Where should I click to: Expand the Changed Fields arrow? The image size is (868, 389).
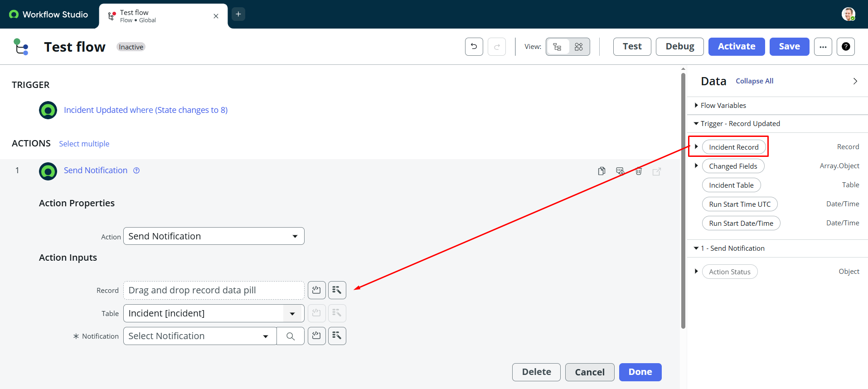pyautogui.click(x=696, y=165)
